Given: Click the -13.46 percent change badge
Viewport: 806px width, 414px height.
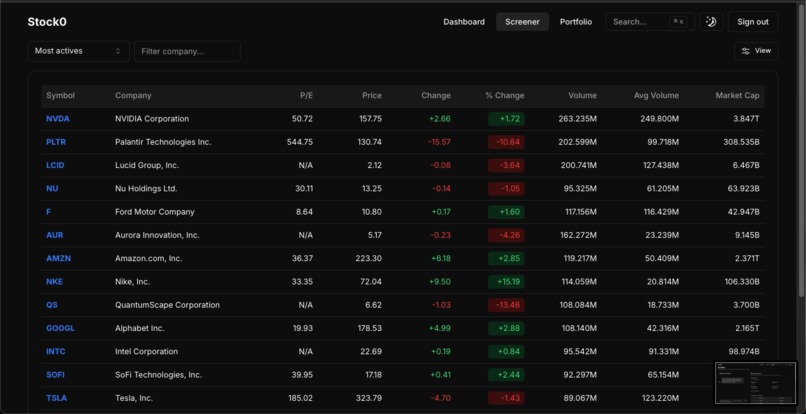Looking at the screenshot, I should tap(506, 305).
